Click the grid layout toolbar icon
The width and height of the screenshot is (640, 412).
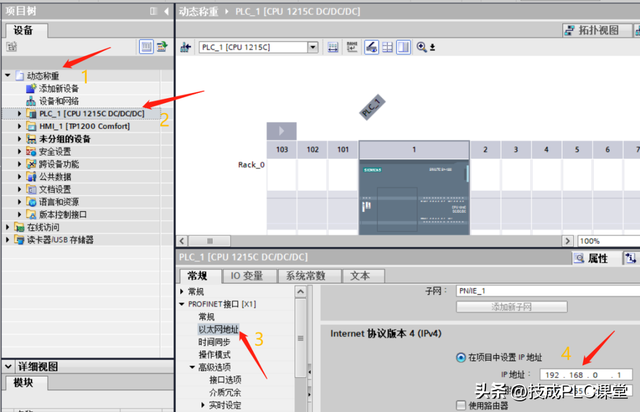point(387,47)
